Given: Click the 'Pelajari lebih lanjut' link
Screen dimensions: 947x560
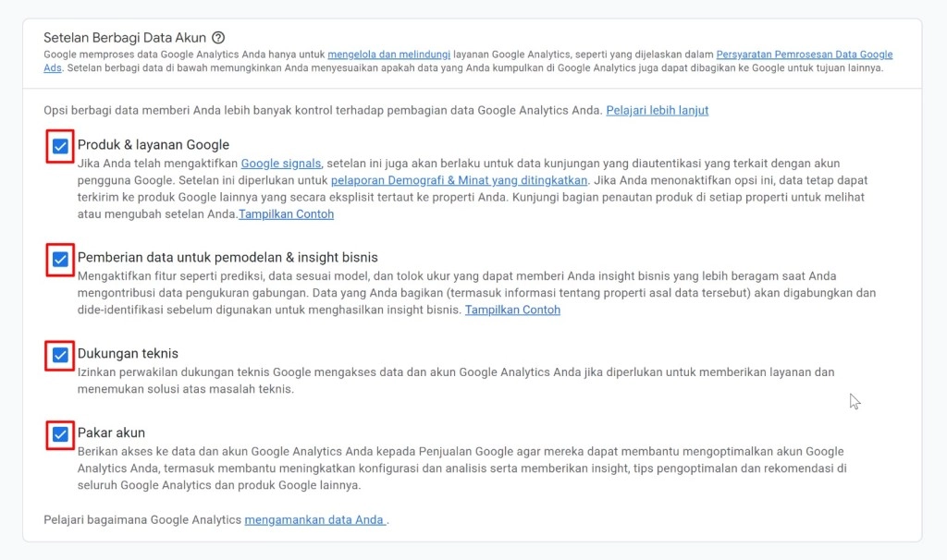Looking at the screenshot, I should [657, 111].
